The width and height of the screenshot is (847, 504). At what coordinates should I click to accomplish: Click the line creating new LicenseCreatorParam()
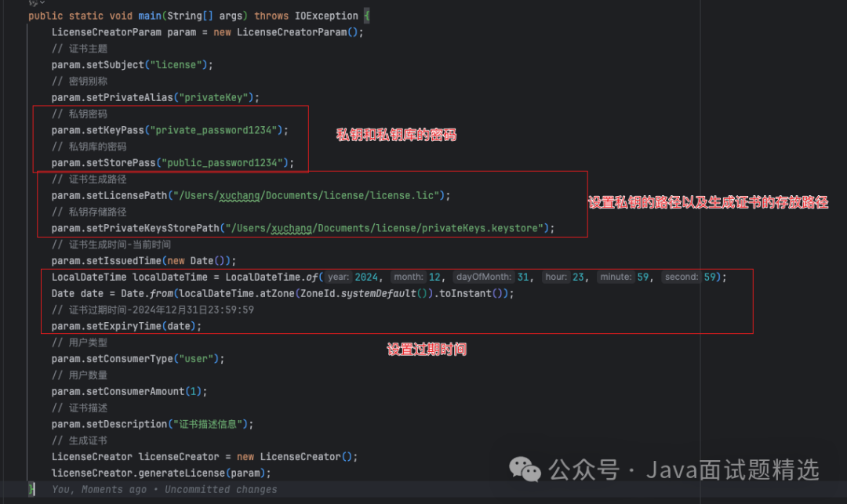pyautogui.click(x=207, y=32)
